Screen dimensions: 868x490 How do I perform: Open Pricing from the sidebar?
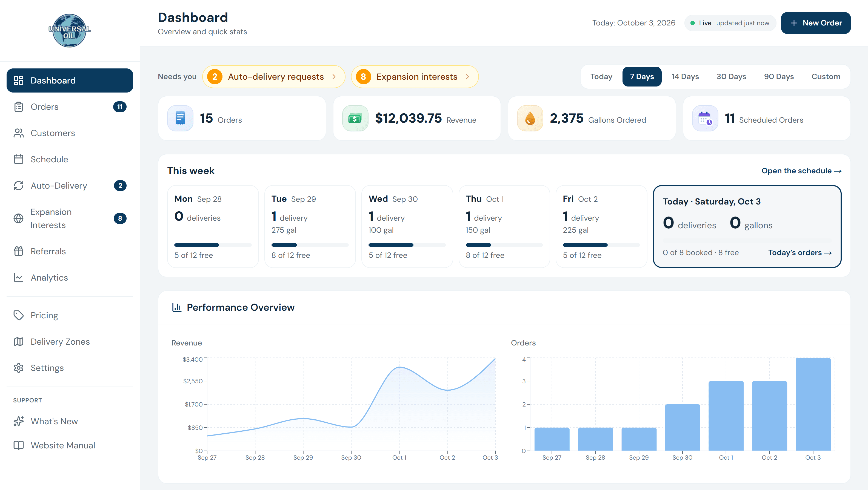(x=70, y=315)
